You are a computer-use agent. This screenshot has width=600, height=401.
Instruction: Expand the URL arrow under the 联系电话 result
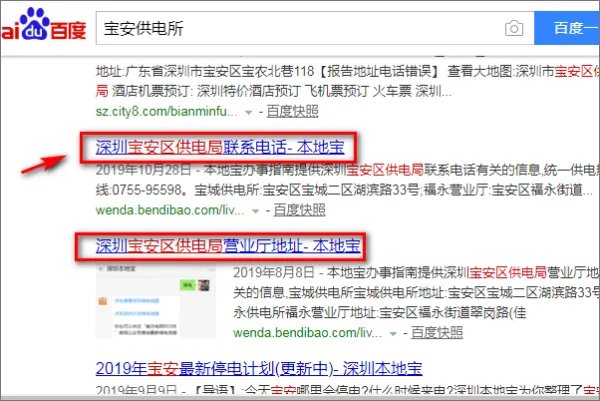(x=260, y=212)
